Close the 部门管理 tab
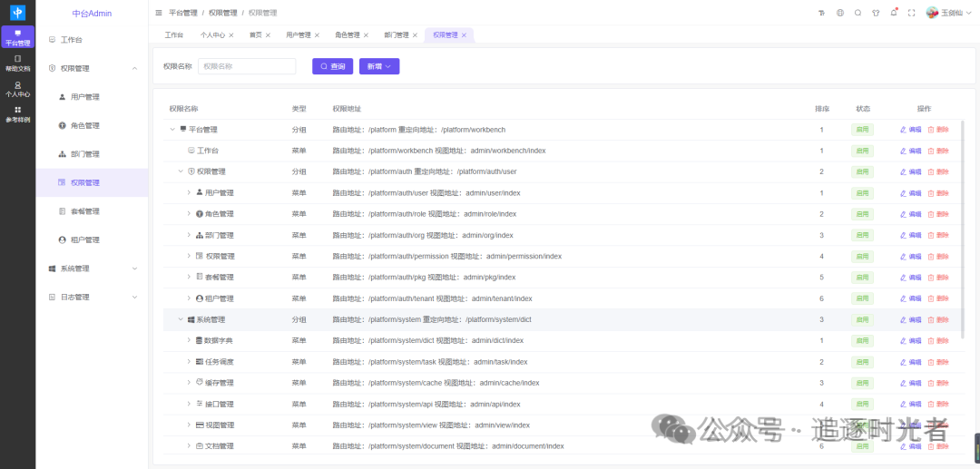The height and width of the screenshot is (469, 980). [x=415, y=35]
